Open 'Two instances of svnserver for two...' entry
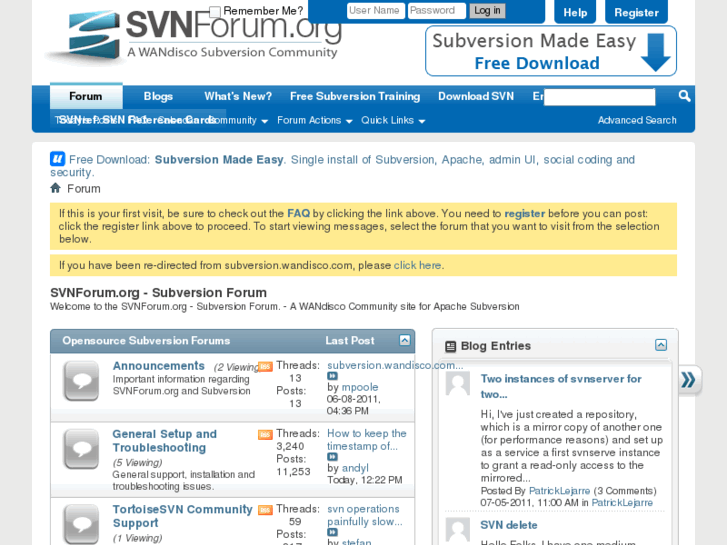Image resolution: width=727 pixels, height=545 pixels. point(561,386)
